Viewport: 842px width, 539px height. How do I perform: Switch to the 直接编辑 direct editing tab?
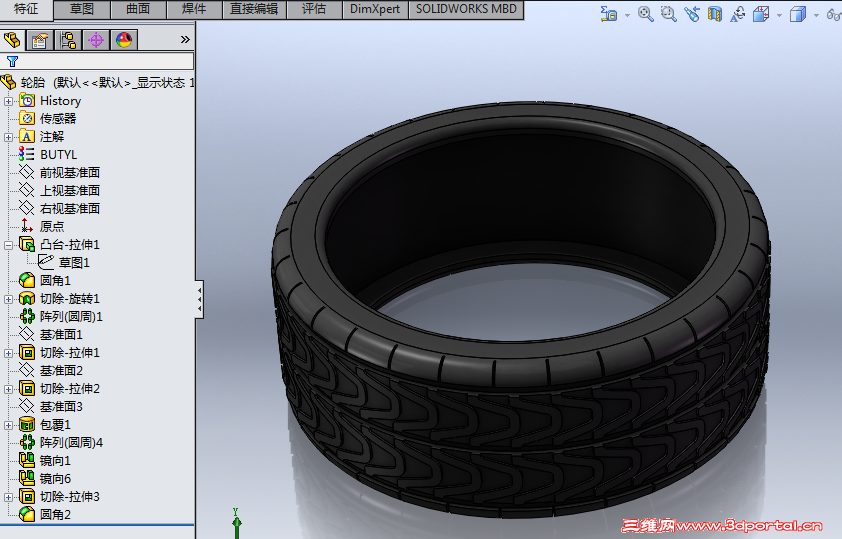pos(255,9)
